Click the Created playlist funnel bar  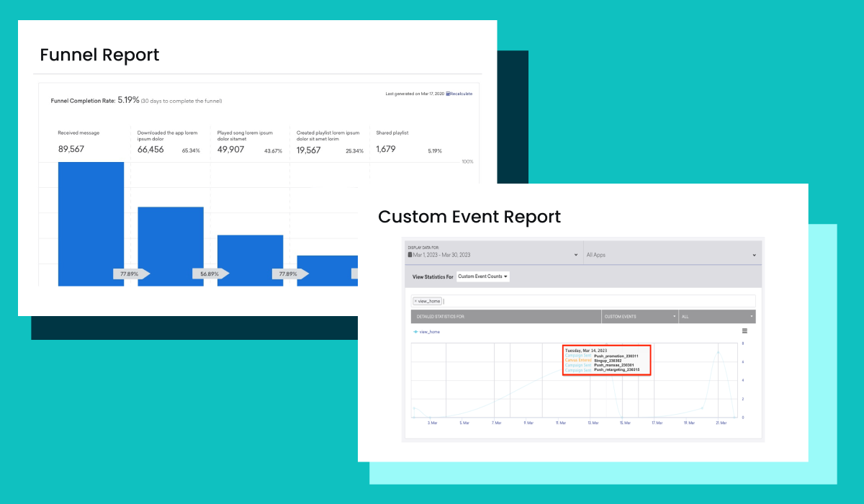[x=328, y=271]
